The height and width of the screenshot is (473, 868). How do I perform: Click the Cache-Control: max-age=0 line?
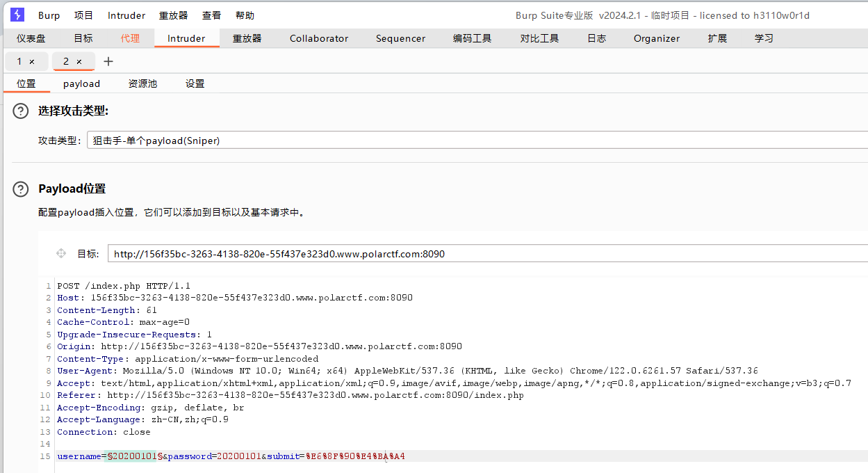124,322
